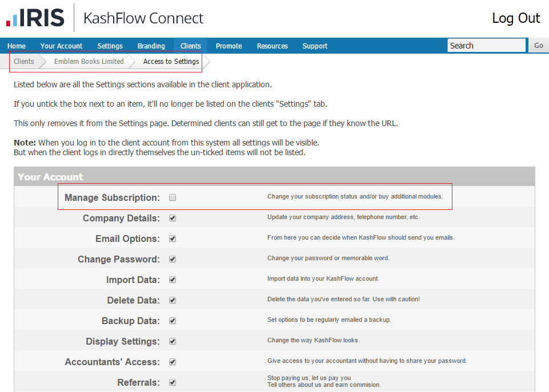Click the Log Out link
Viewport: 549px width, 392px height.
(x=516, y=18)
